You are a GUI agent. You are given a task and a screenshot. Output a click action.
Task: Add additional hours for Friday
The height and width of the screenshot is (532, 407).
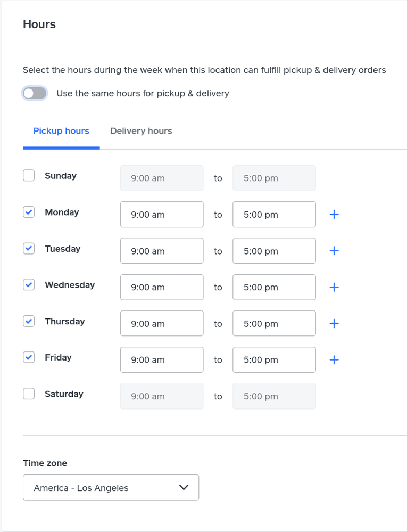coord(334,359)
